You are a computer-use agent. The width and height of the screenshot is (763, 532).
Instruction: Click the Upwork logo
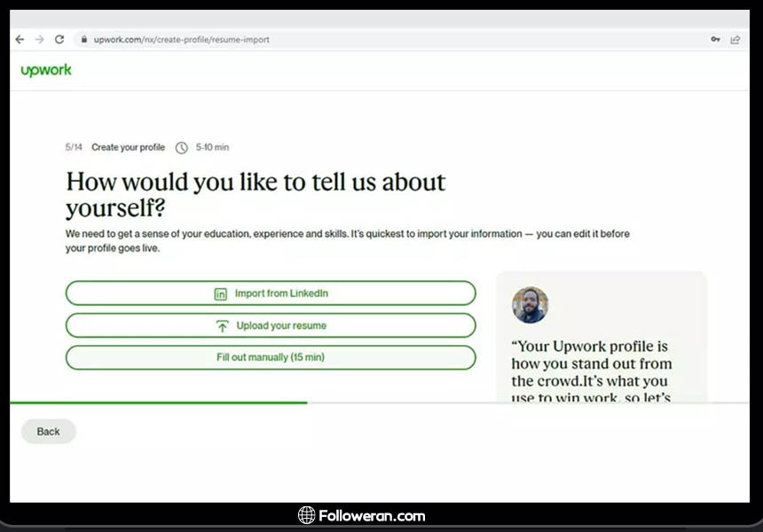pos(46,71)
